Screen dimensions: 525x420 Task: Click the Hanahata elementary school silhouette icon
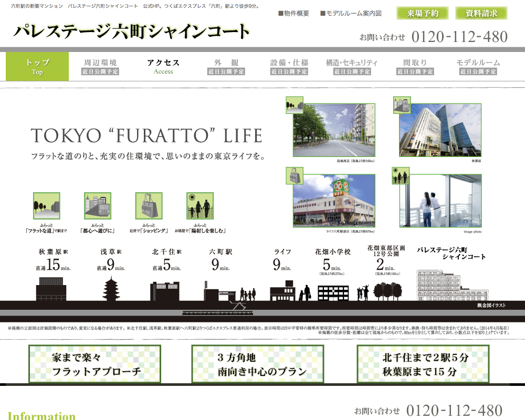pos(333,292)
